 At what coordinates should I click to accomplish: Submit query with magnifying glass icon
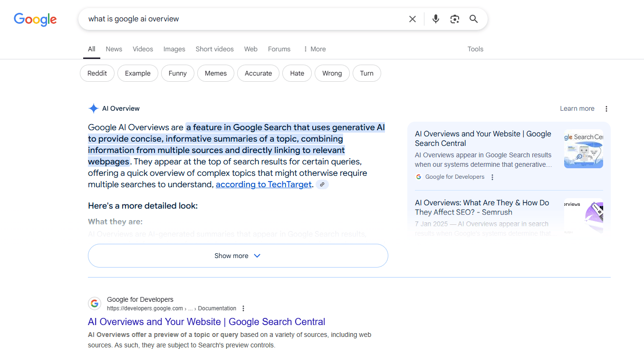pos(474,19)
